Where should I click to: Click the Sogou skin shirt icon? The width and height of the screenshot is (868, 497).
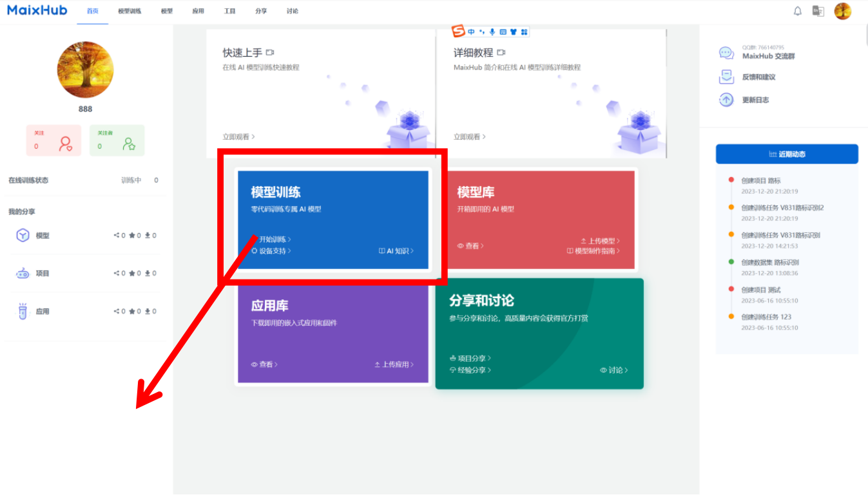pyautogui.click(x=514, y=32)
